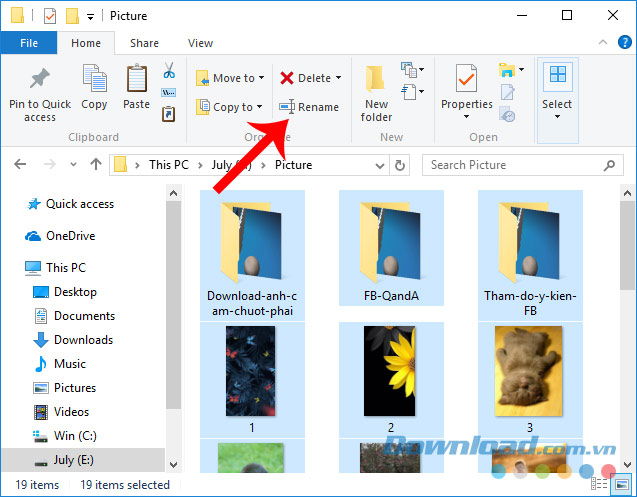The width and height of the screenshot is (637, 497).
Task: Go up one folder level
Action: 96,165
